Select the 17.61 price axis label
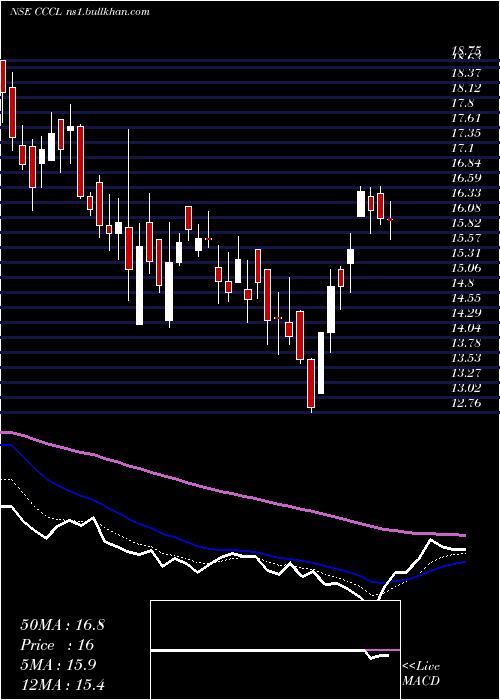 click(467, 118)
